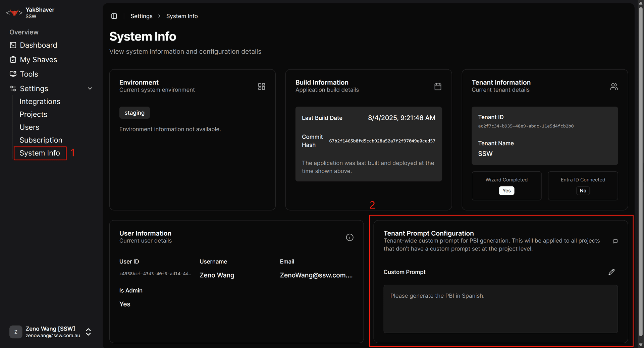Select Integrations under Settings
The height and width of the screenshot is (348, 644).
click(40, 102)
